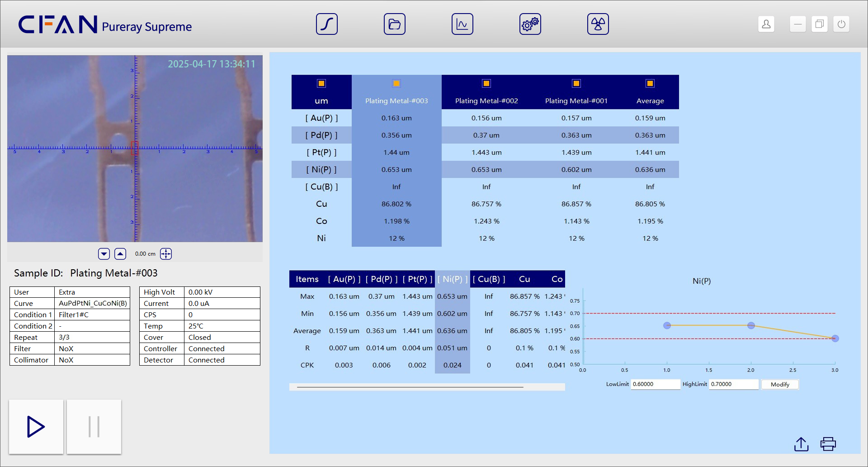Click the up arrow stage button

click(120, 254)
